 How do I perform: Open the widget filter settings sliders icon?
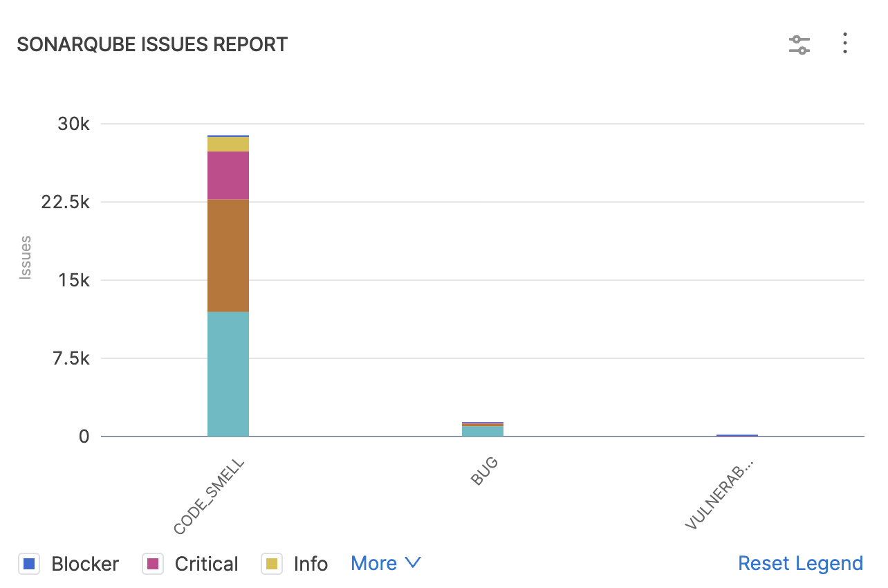point(799,45)
